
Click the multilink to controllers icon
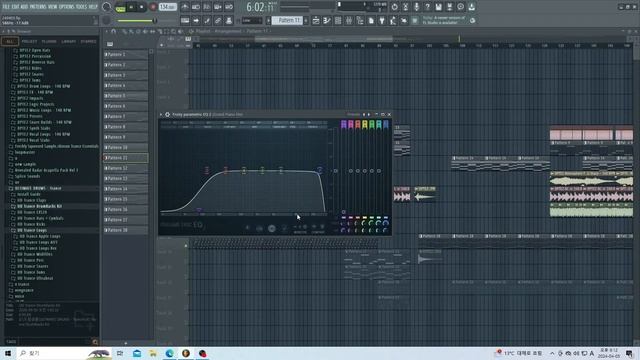point(229,20)
